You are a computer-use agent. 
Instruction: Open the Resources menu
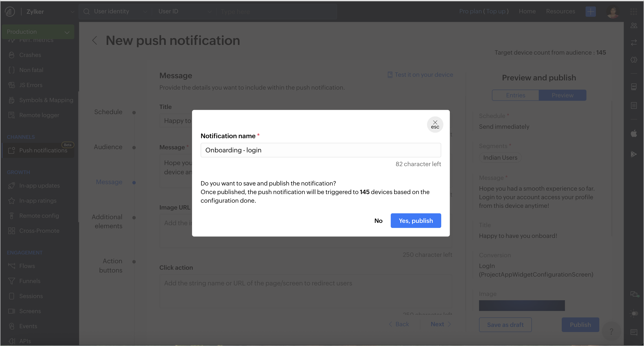(560, 11)
